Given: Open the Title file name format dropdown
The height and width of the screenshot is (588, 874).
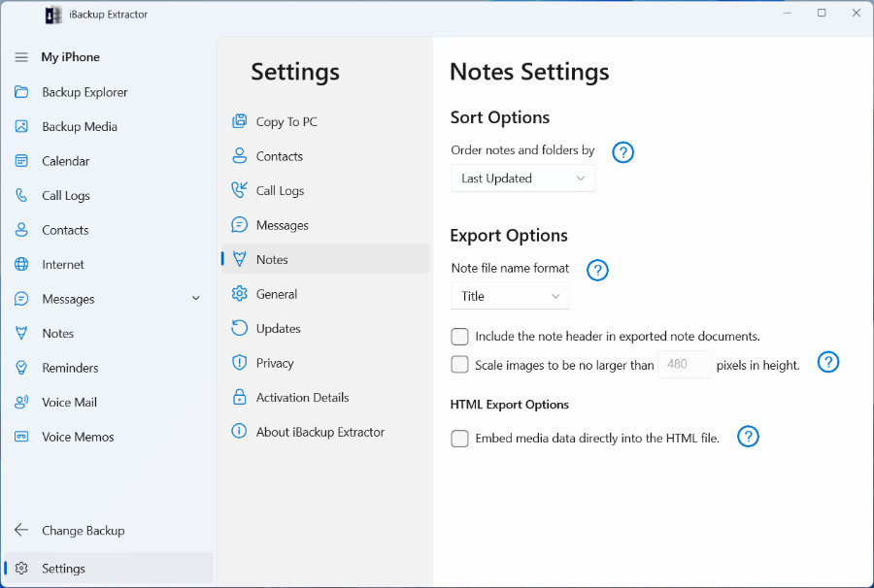Looking at the screenshot, I should pyautogui.click(x=510, y=296).
